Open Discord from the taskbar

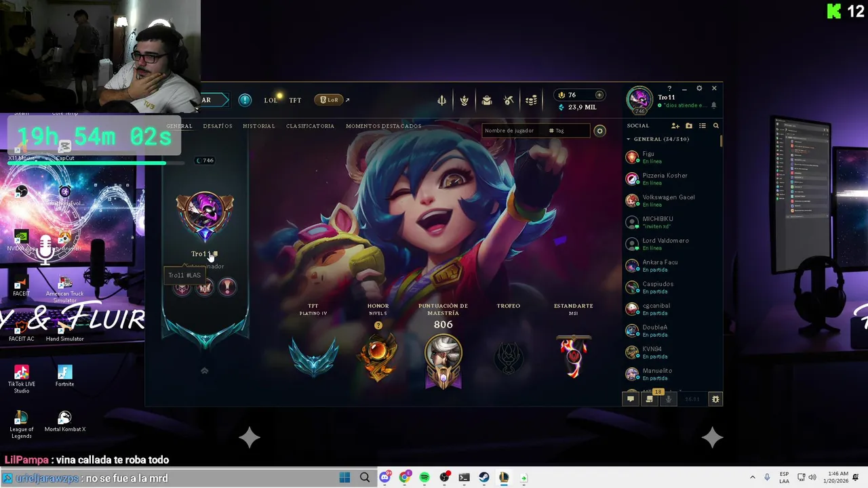tap(384, 478)
